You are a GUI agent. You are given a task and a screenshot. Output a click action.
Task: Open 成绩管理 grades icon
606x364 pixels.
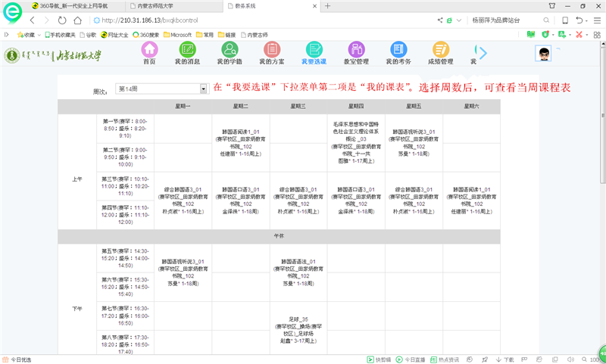coord(441,52)
